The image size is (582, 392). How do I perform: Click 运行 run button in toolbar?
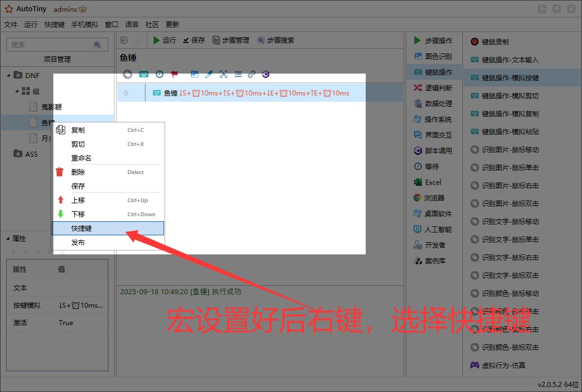165,40
